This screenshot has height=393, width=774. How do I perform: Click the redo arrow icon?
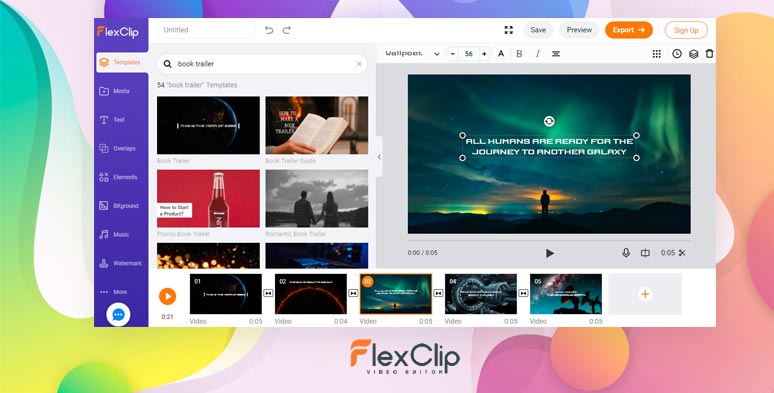point(286,30)
